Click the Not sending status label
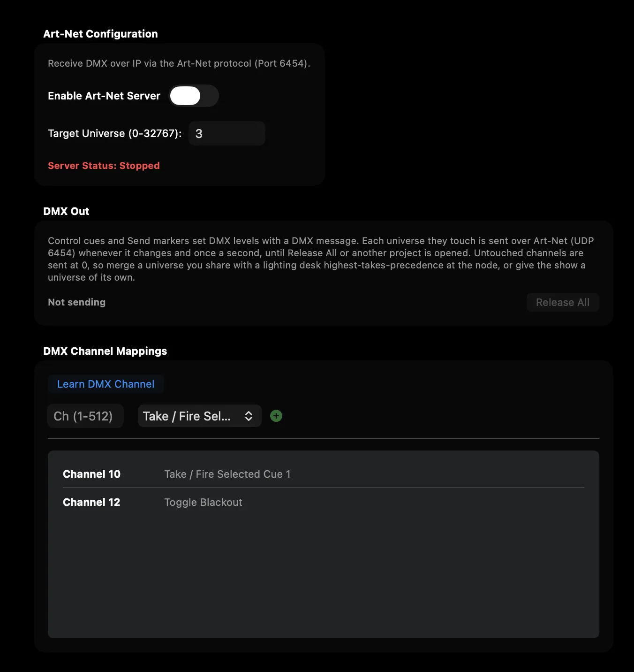The width and height of the screenshot is (634, 672). [x=76, y=302]
